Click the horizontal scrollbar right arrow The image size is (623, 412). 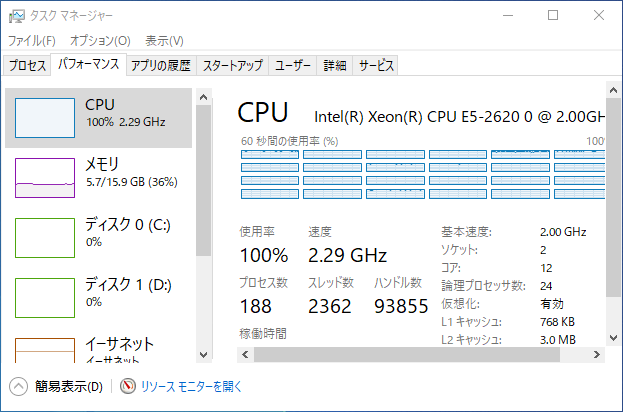pos(597,354)
